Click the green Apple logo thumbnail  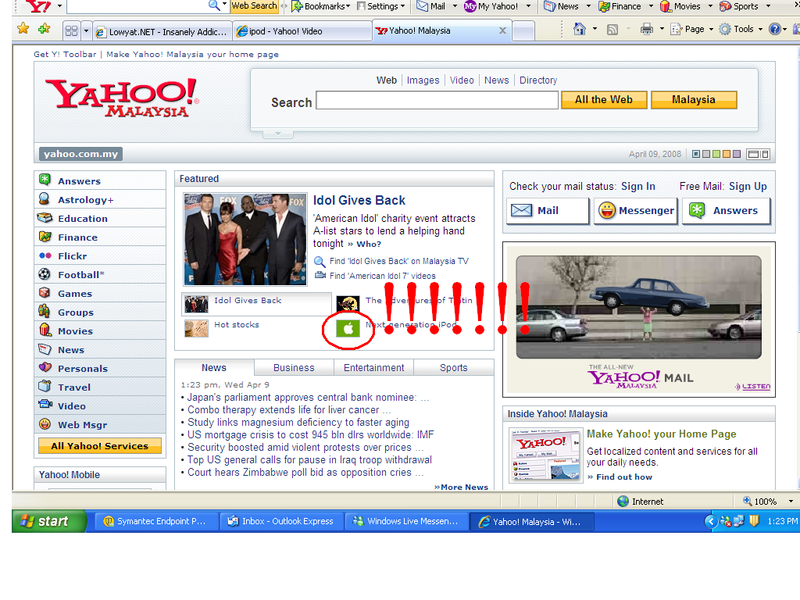pos(349,328)
